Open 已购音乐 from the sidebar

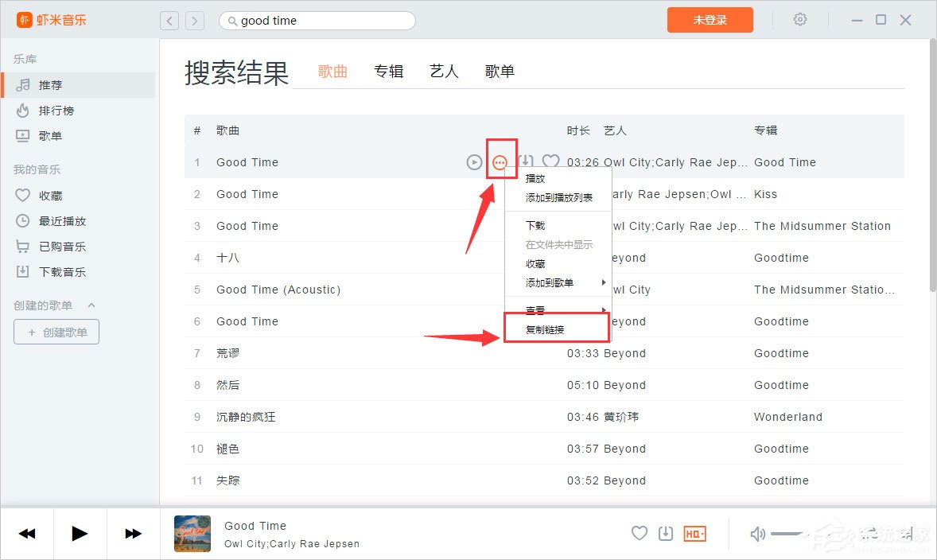point(49,246)
